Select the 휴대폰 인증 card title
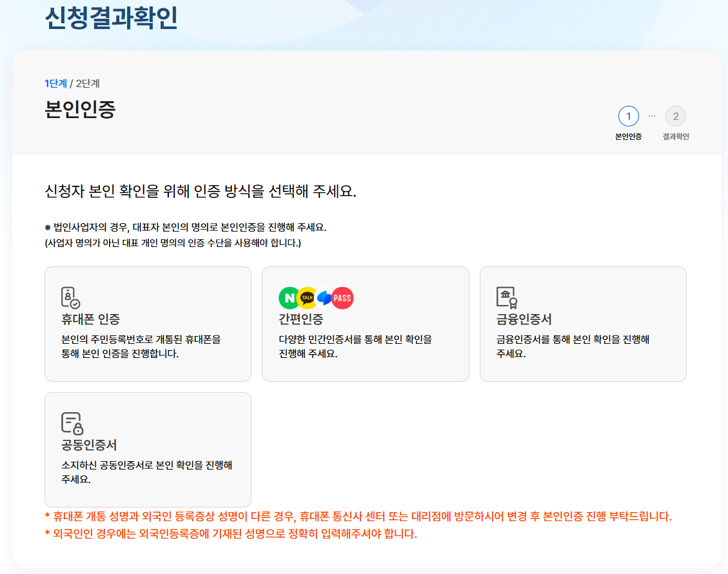The image size is (728, 574). click(x=90, y=319)
